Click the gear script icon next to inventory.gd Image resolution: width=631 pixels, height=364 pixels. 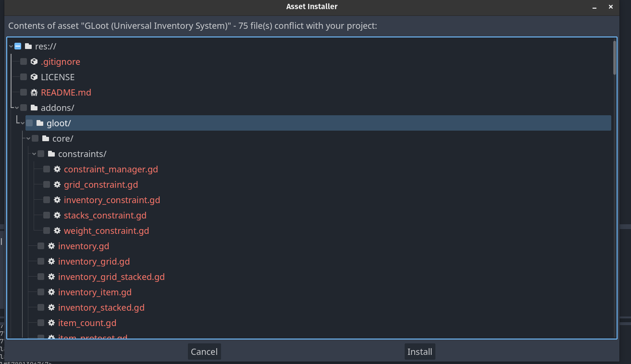51,246
